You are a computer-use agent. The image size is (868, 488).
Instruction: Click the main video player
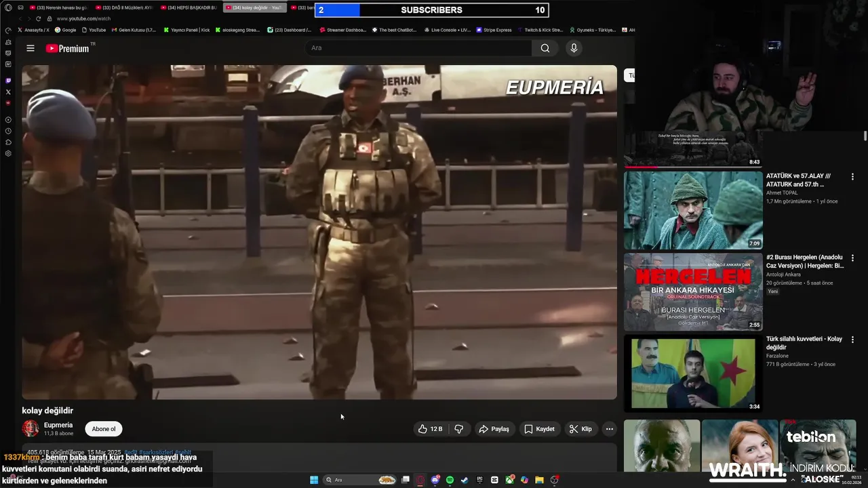tap(319, 232)
